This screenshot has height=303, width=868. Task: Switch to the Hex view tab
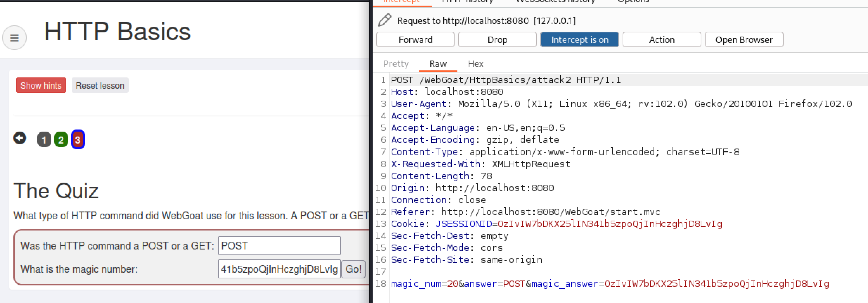(x=475, y=64)
